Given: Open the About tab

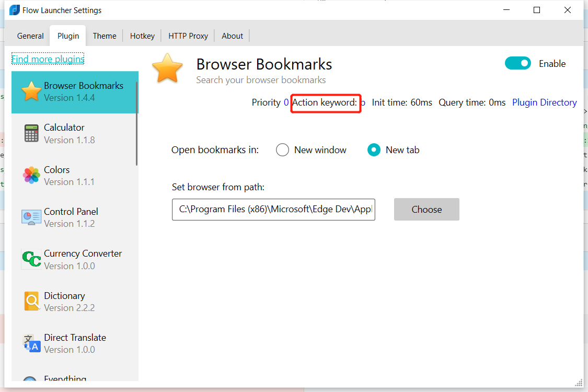Looking at the screenshot, I should coord(233,36).
